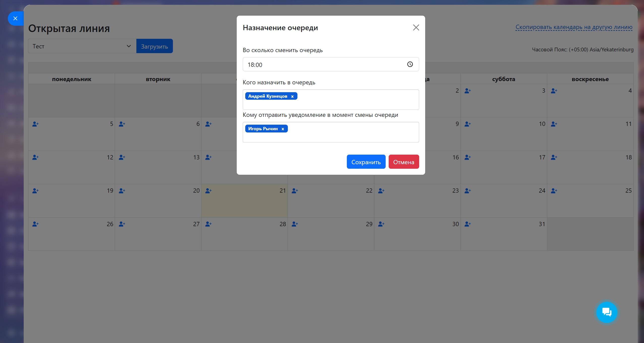
Task: Close the Назначение очереди dialog
Action: (x=416, y=27)
